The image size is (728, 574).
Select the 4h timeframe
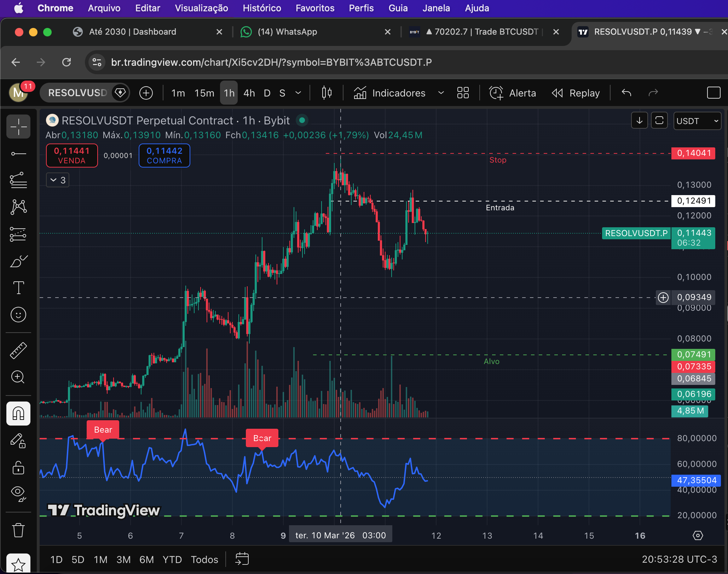click(x=249, y=93)
